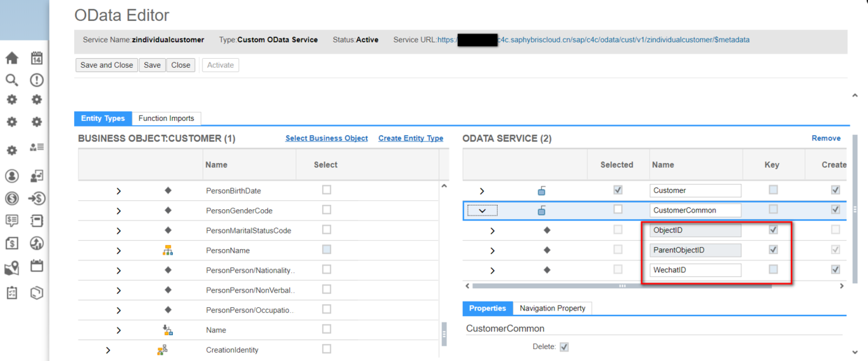Click the person circle customer icon
The image size is (868, 361).
tap(12, 176)
